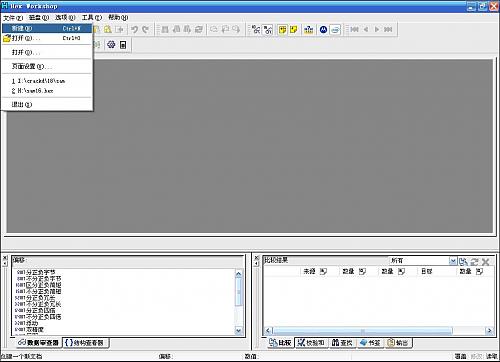Click the bar-chart toolbar icon

pyautogui.click(x=309, y=30)
